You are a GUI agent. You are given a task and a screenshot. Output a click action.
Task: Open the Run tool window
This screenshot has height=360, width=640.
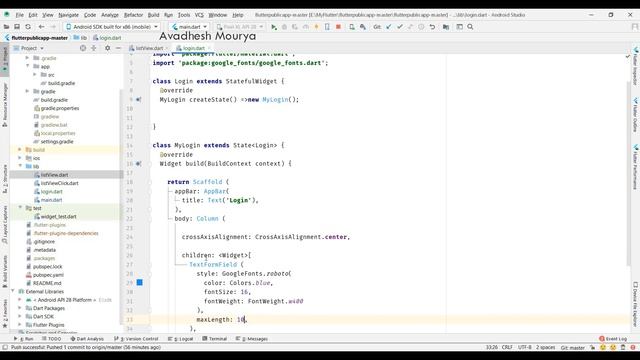24,339
